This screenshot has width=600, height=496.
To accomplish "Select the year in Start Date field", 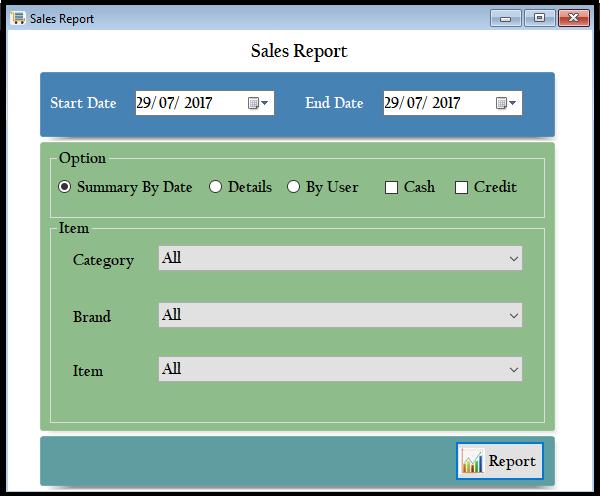I will click(x=197, y=103).
